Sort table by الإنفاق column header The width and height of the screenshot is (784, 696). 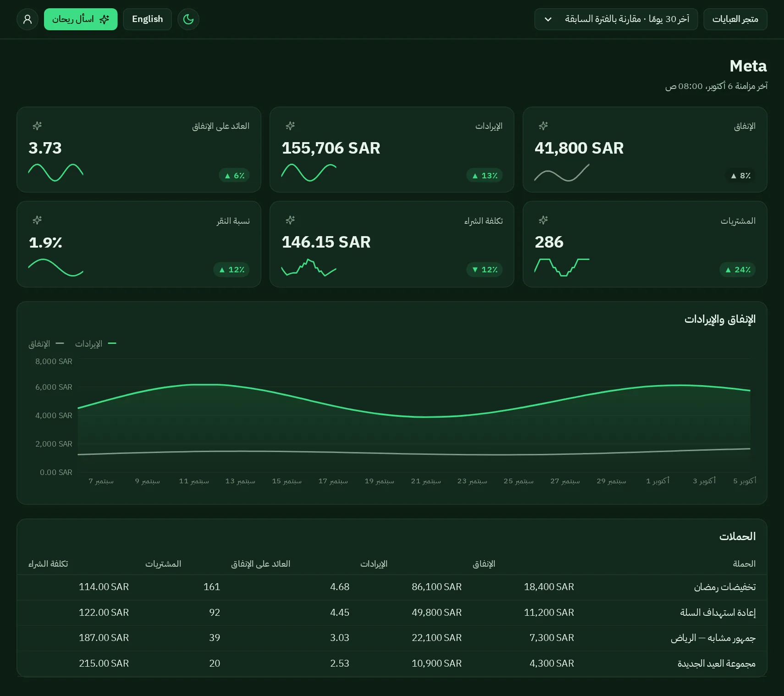484,563
